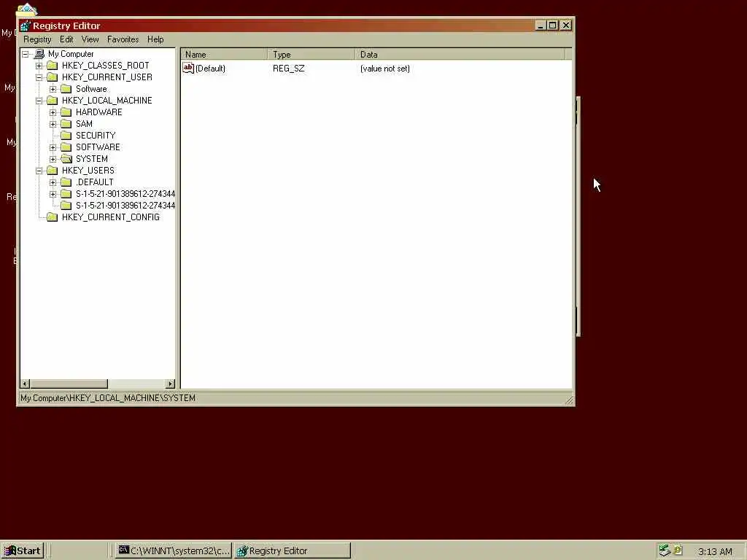747x560 pixels.
Task: Select the HARDWARE key label
Action: pos(99,112)
